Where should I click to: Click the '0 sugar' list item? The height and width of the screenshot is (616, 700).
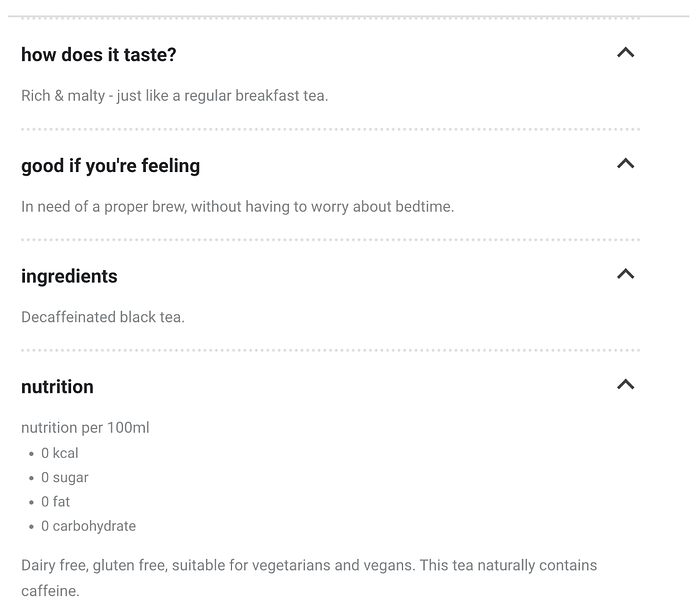click(x=65, y=478)
